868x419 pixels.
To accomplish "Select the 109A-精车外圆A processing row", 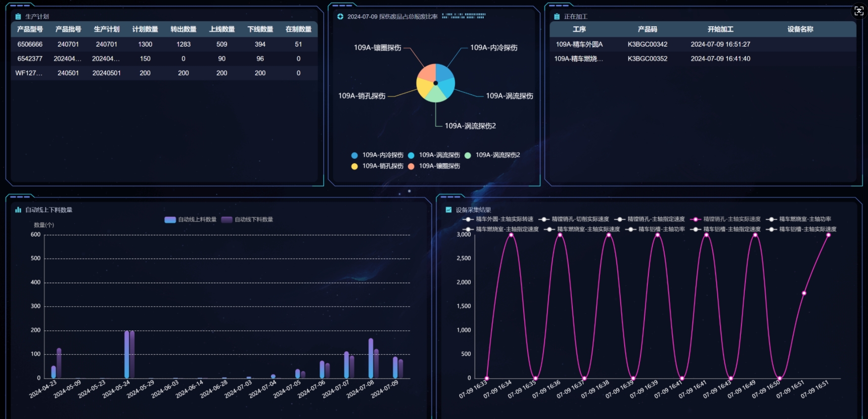I will pos(579,44).
